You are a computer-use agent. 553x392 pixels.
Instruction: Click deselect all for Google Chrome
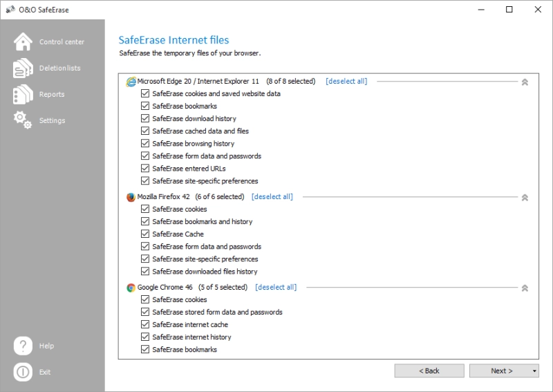pos(276,287)
